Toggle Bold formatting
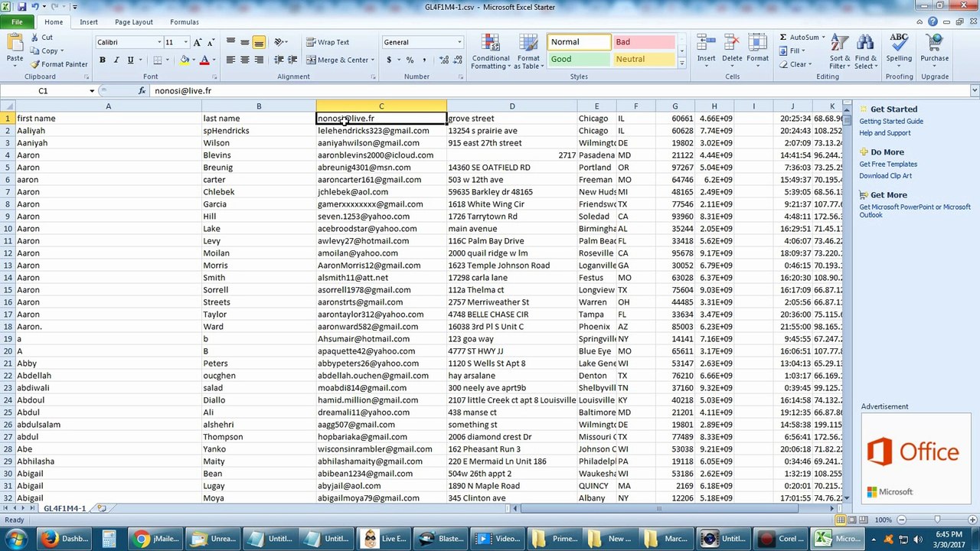The image size is (980, 551). (x=102, y=60)
